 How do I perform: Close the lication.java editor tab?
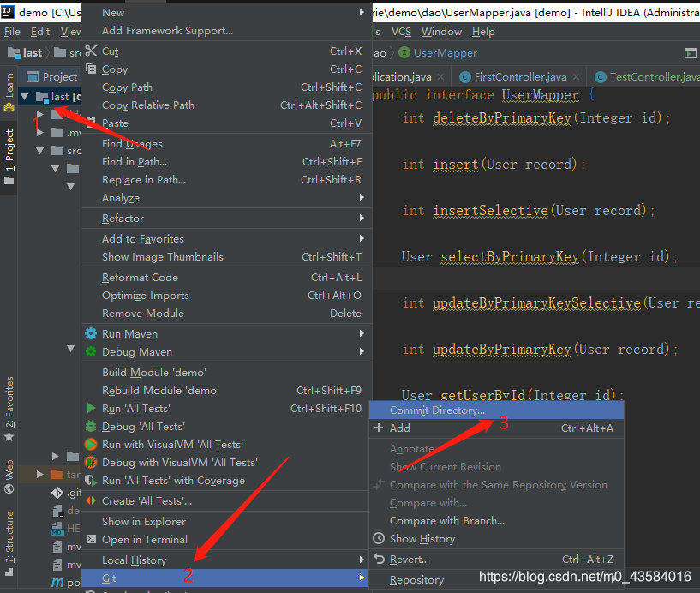pos(440,77)
